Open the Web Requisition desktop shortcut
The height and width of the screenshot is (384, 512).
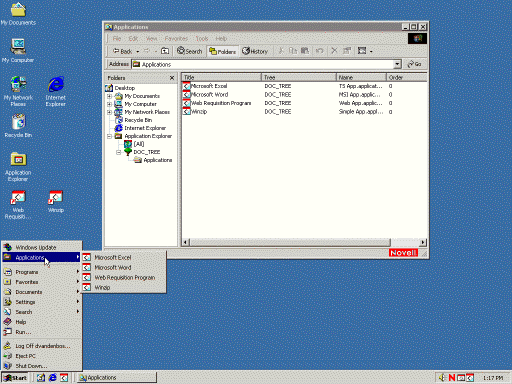point(18,204)
